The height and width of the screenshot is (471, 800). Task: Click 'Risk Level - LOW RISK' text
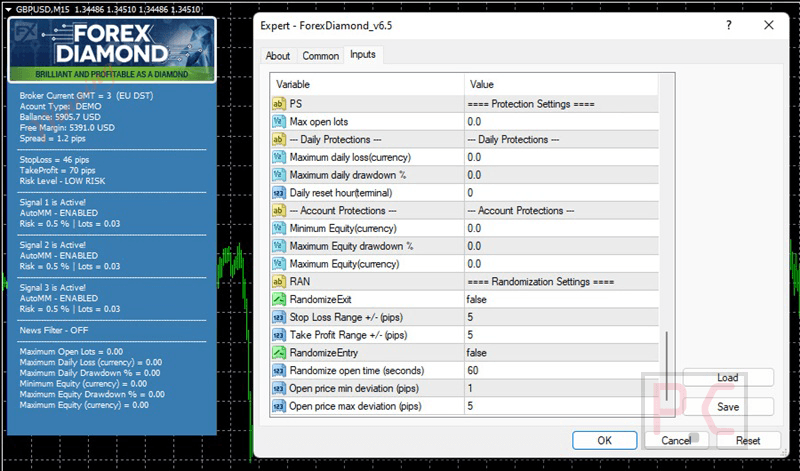click(62, 181)
